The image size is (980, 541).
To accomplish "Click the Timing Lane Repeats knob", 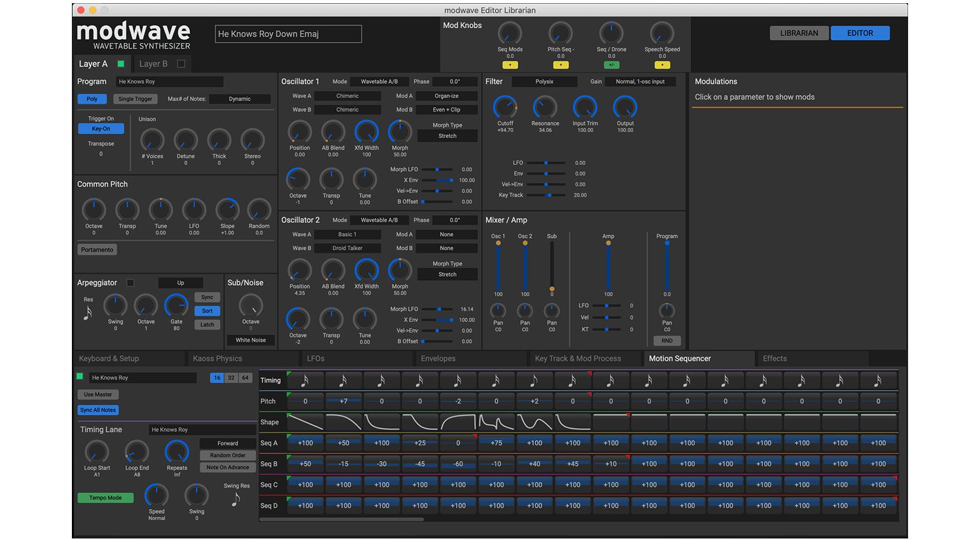I will [x=177, y=452].
